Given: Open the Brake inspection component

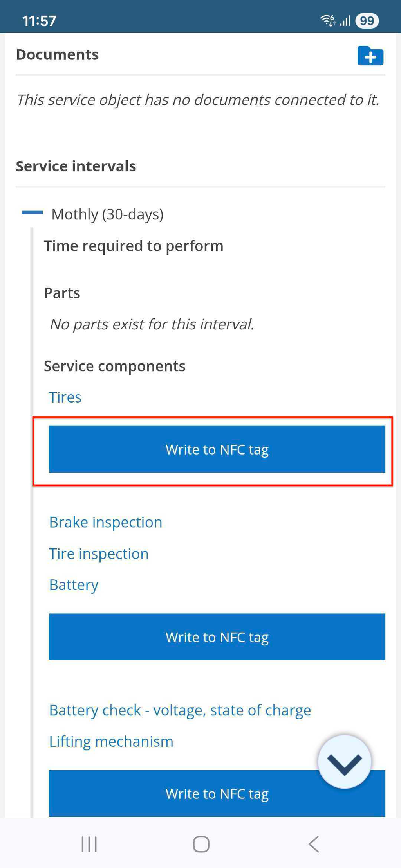Looking at the screenshot, I should (106, 522).
